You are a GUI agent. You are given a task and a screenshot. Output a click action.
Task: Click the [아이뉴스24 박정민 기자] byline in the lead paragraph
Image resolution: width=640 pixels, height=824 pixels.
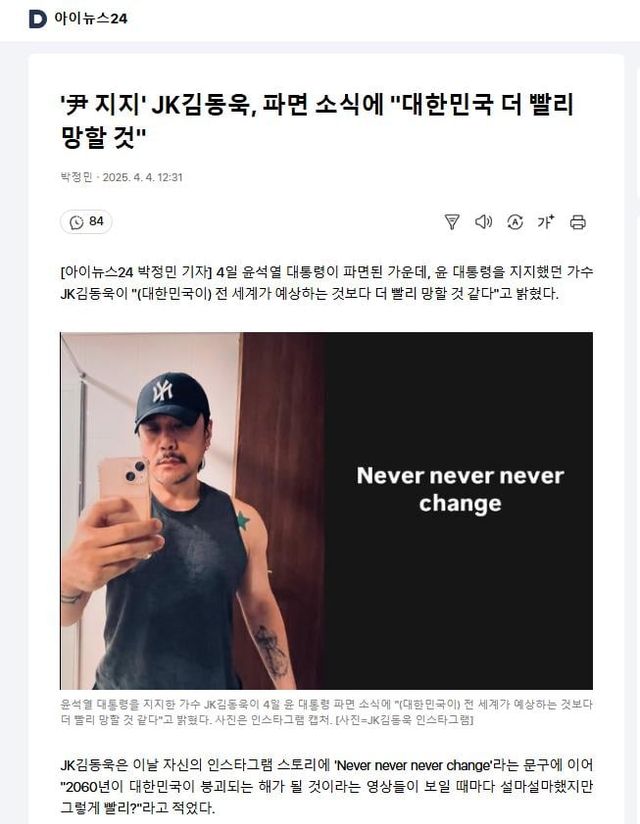click(x=136, y=272)
